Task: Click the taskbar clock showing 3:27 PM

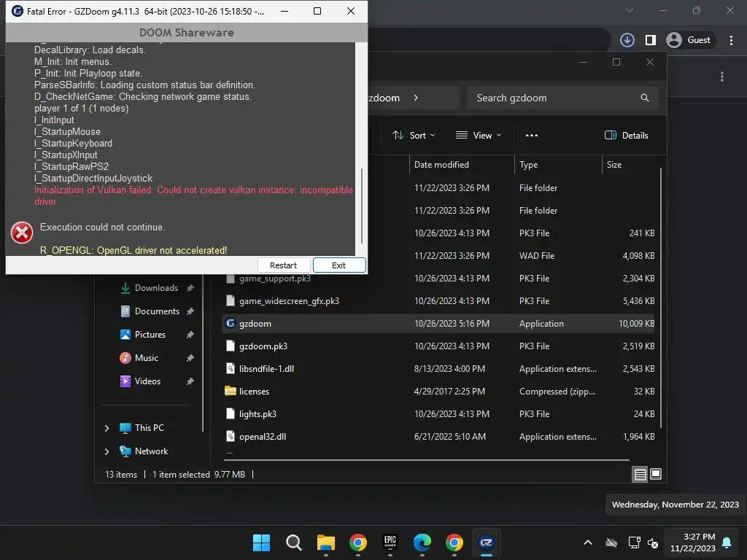Action: tap(693, 542)
